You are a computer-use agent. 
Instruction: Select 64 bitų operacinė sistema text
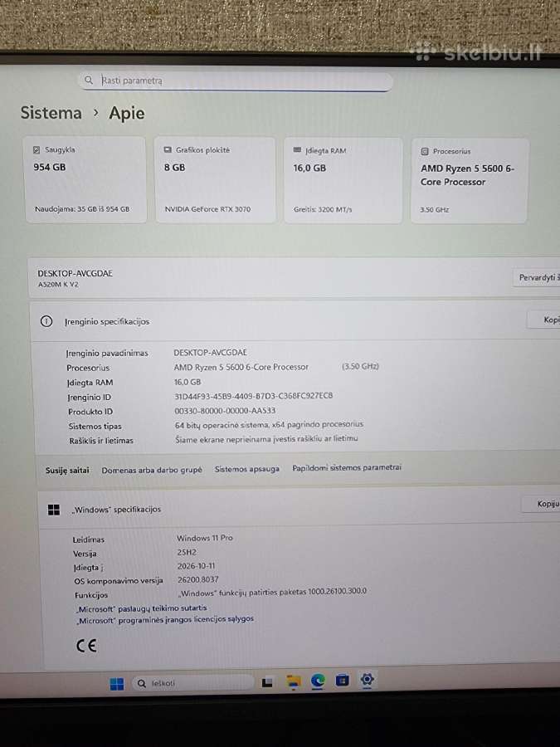[269, 424]
